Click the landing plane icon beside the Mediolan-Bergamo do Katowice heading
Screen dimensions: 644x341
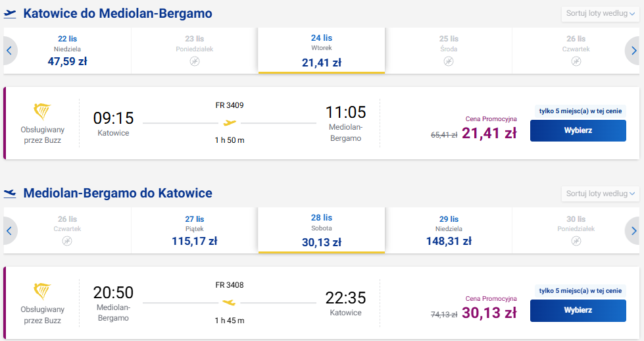pyautogui.click(x=10, y=194)
